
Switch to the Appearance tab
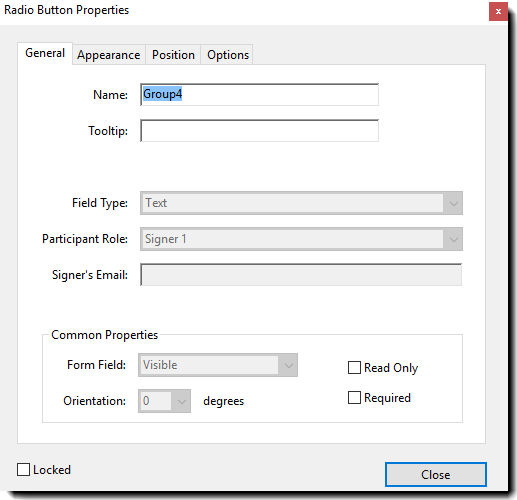click(109, 55)
